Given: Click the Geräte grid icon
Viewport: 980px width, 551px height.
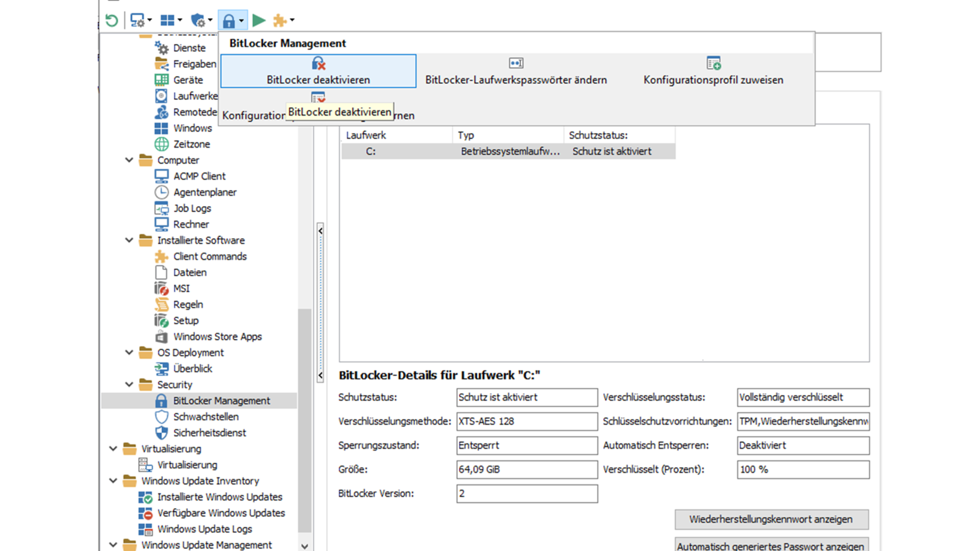Looking at the screenshot, I should pyautogui.click(x=161, y=80).
